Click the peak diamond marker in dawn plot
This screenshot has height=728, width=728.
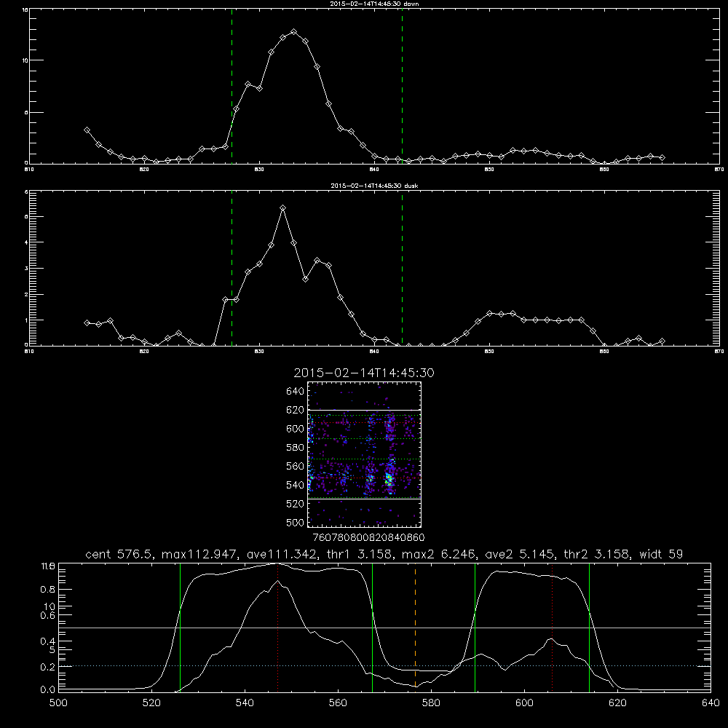pyautogui.click(x=293, y=31)
